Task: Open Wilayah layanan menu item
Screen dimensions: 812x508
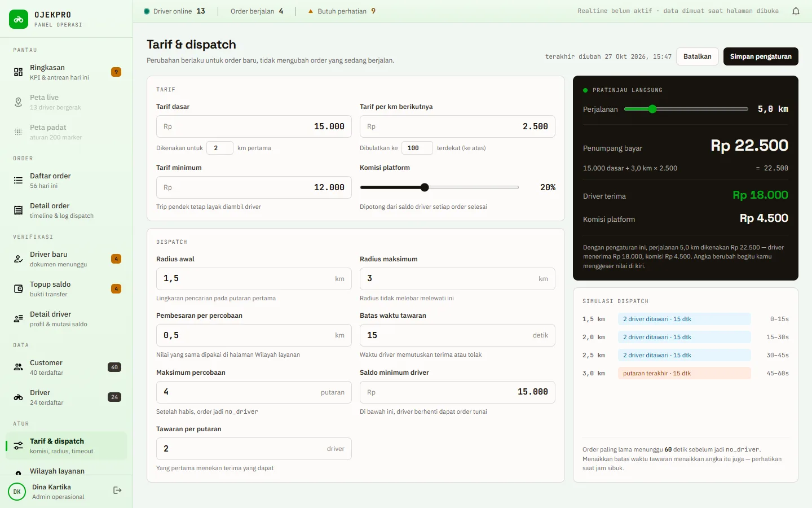Action: click(67, 470)
